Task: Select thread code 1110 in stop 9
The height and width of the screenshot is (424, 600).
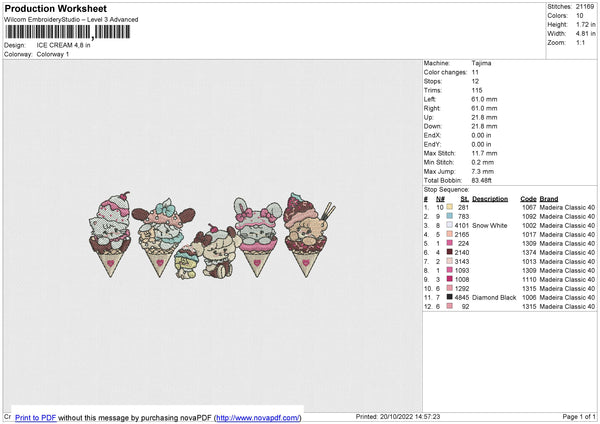Action: tap(529, 279)
